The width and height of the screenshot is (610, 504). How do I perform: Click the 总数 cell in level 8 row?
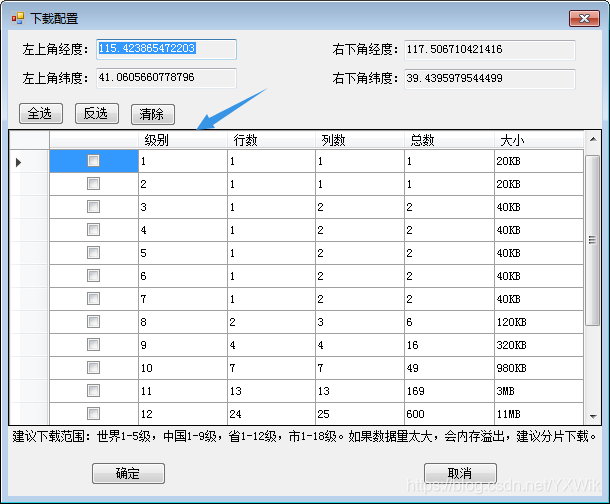pyautogui.click(x=449, y=322)
